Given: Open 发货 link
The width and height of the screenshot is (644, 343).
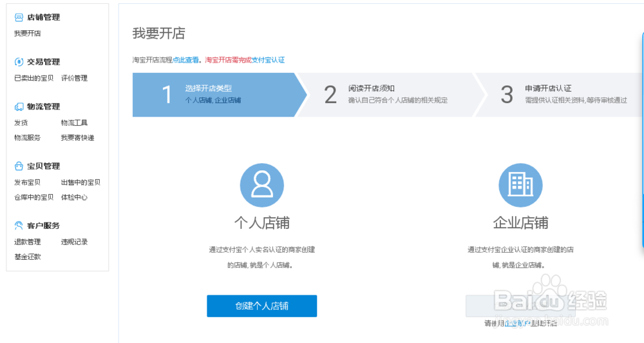Looking at the screenshot, I should pyautogui.click(x=21, y=122).
